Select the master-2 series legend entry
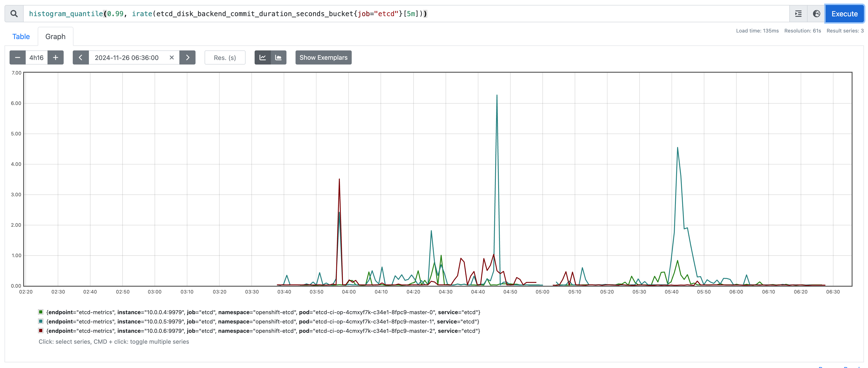 263,331
